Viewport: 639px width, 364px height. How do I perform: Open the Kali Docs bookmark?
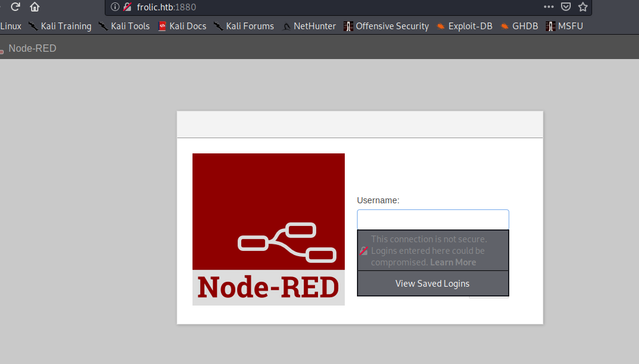coord(182,26)
